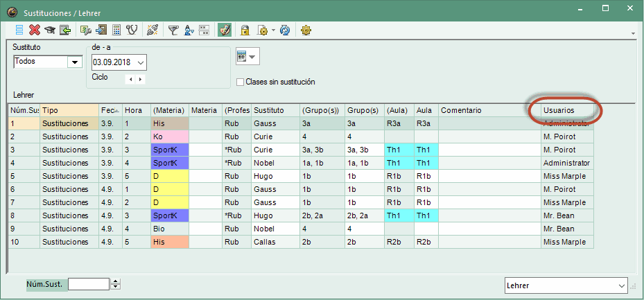
Task: Sort by the Usuarios column header
Action: coord(567,110)
